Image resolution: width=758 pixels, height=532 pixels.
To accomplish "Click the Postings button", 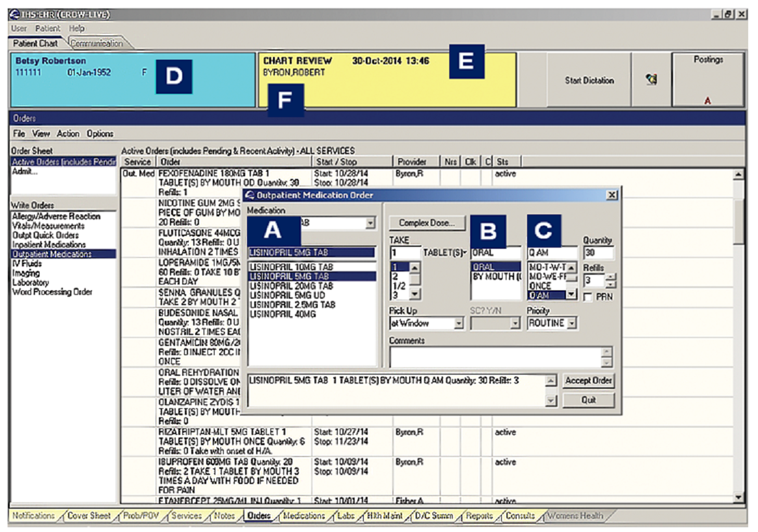I will tap(707, 79).
